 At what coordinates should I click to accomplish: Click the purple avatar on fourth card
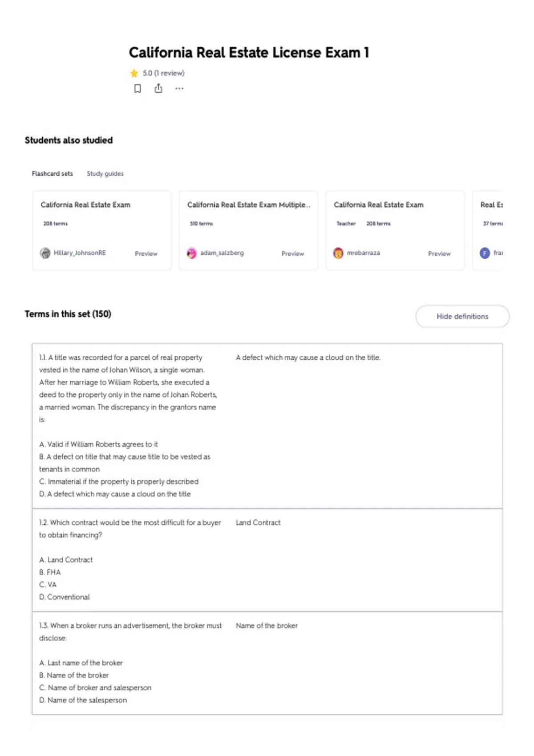point(485,253)
